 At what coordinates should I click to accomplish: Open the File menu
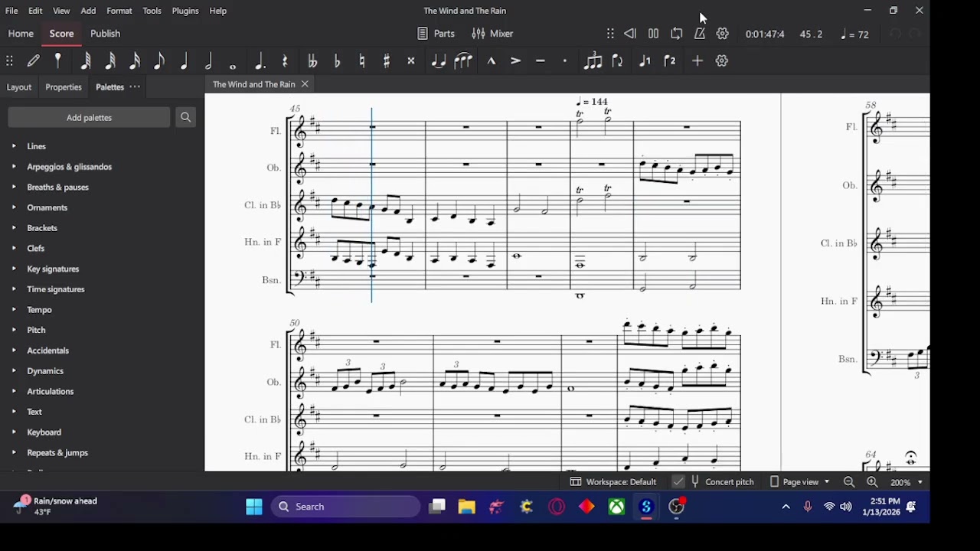click(x=11, y=11)
